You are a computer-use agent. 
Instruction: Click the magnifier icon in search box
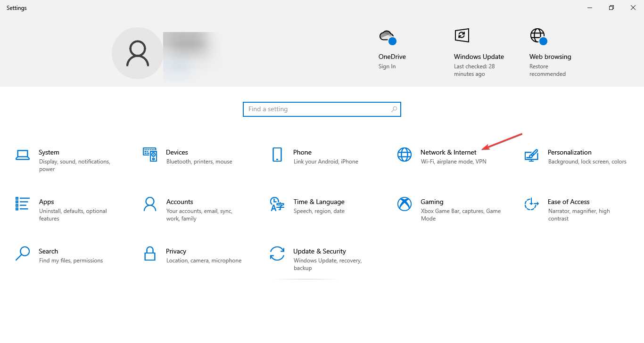click(x=394, y=109)
